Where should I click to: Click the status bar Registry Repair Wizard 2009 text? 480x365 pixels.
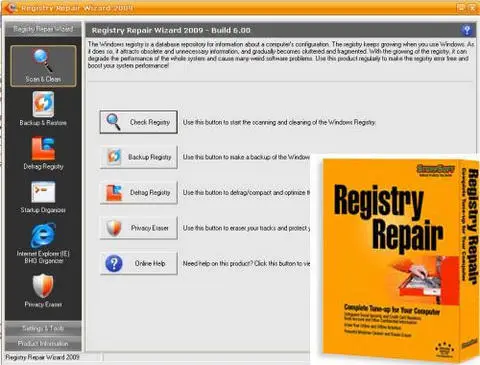[42, 357]
